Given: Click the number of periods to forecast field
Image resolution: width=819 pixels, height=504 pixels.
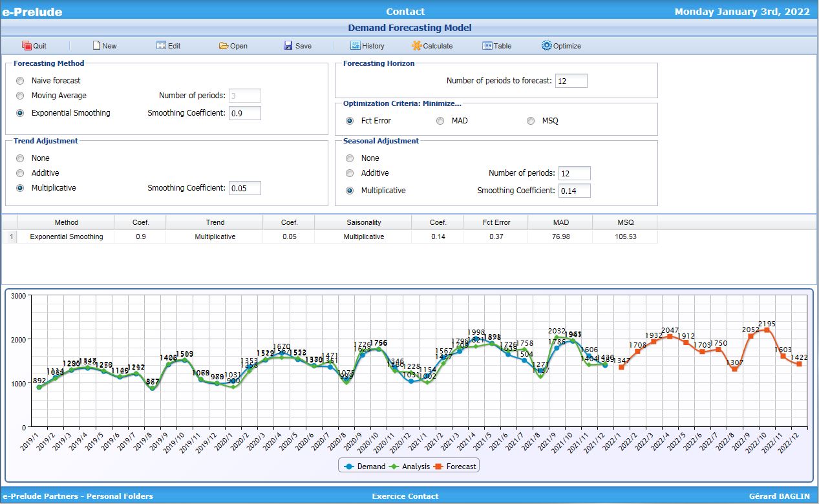Looking at the screenshot, I should pyautogui.click(x=571, y=81).
